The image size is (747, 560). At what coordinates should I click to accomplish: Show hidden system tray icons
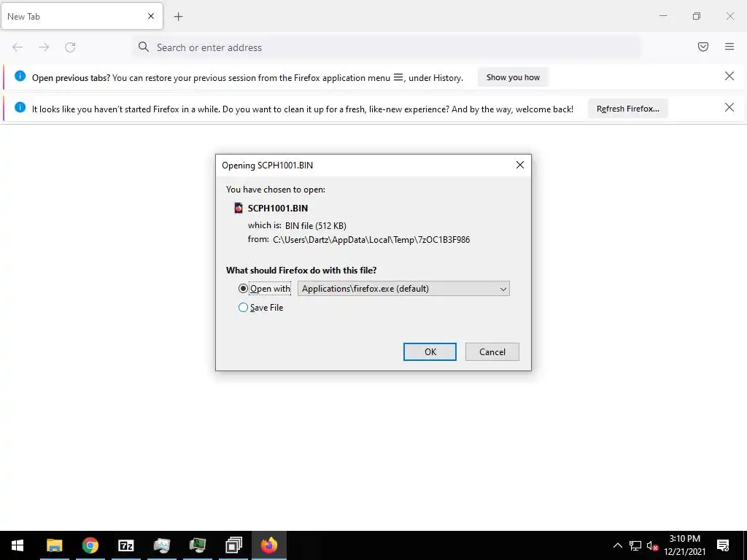617,545
